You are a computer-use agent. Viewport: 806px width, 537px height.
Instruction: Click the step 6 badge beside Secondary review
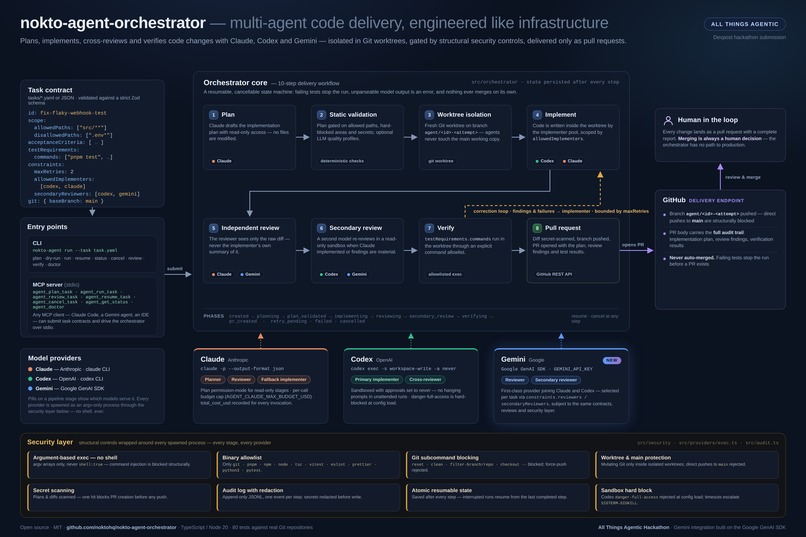321,228
